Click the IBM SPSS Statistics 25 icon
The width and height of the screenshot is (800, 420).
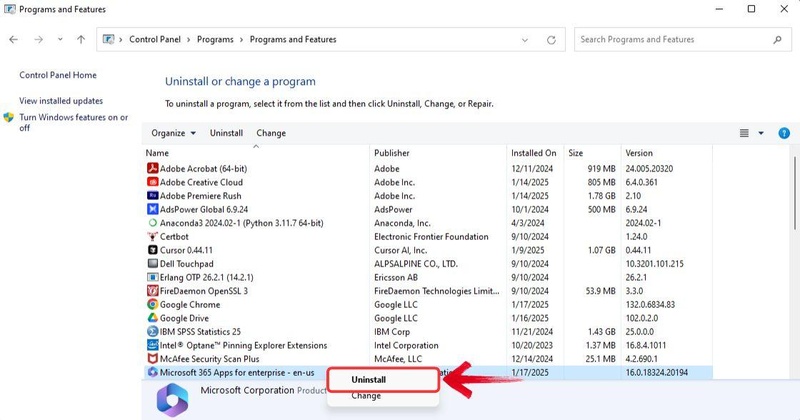pos(152,331)
